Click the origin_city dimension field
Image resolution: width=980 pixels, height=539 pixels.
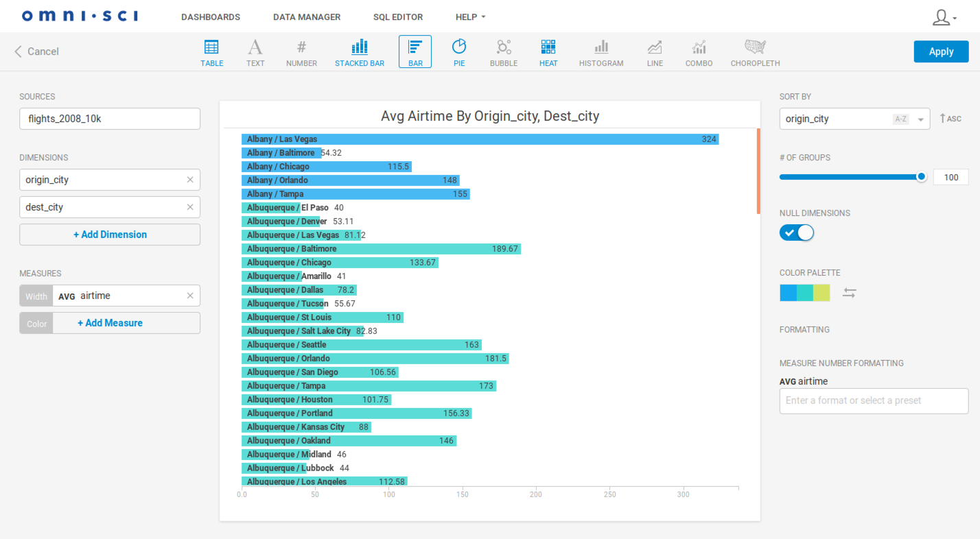(110, 180)
